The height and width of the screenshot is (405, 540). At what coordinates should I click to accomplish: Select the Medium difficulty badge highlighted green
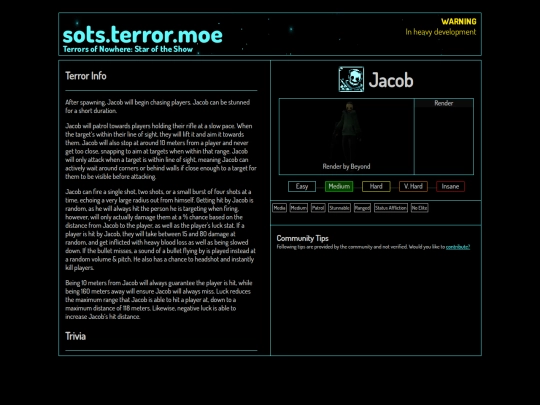tap(339, 186)
